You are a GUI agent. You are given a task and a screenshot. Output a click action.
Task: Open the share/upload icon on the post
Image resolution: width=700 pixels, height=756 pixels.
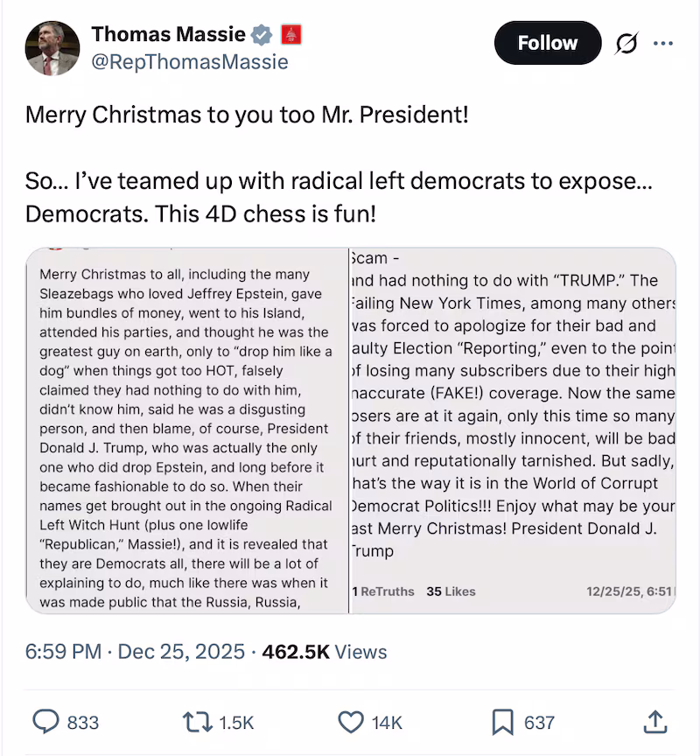tap(654, 722)
